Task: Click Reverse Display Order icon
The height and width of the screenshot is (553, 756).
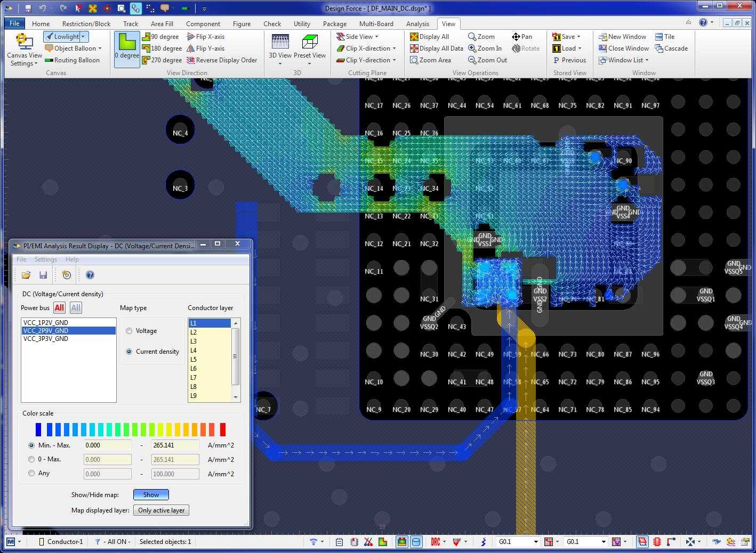Action: tap(191, 60)
